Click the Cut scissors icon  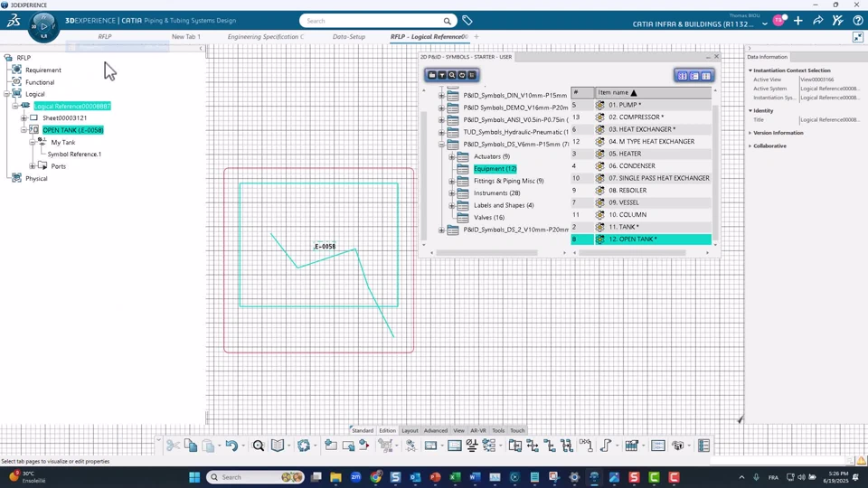tap(173, 446)
